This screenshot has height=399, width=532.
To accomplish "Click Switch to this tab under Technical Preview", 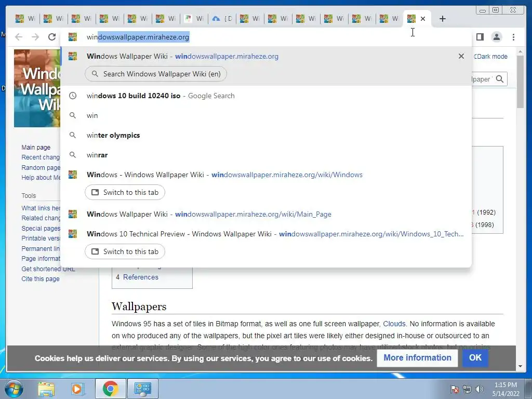I will tap(125, 251).
